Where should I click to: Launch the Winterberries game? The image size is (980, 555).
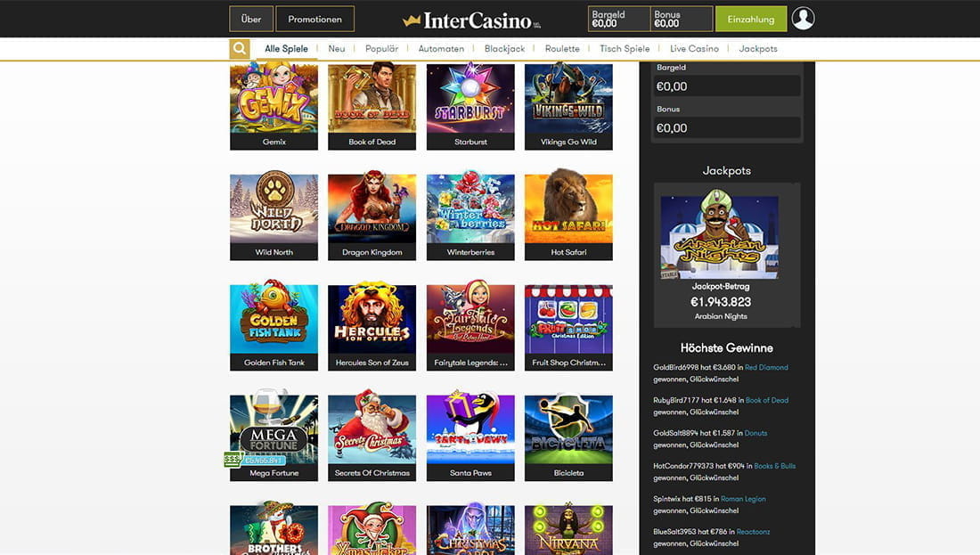coord(470,216)
